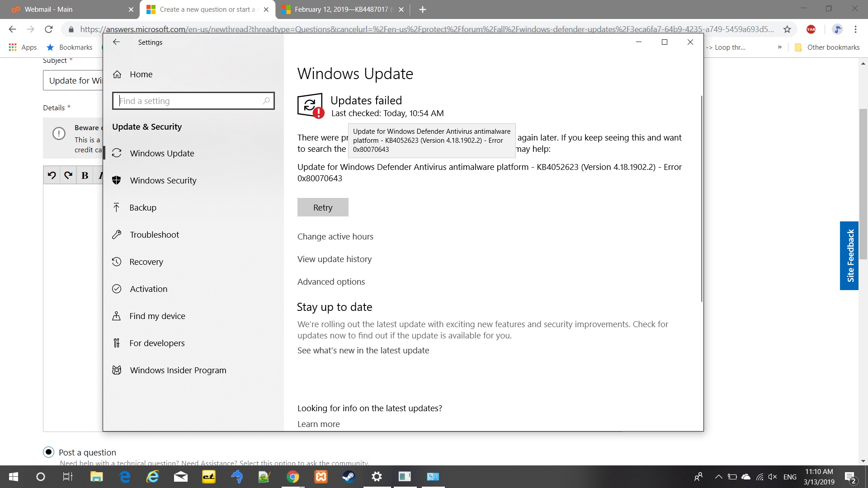This screenshot has height=488, width=868.
Task: Open Bookmarks folder in bookmarks bar
Action: coord(70,47)
